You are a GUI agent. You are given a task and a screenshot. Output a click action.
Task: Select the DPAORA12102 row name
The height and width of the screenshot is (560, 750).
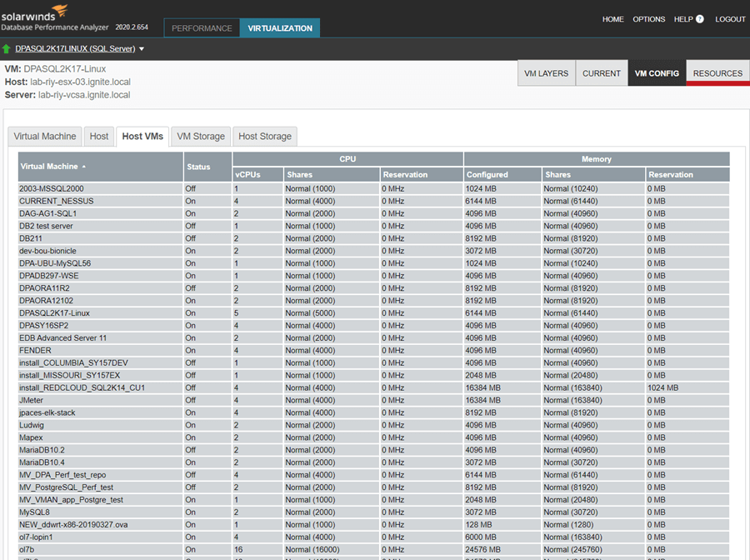coord(46,301)
